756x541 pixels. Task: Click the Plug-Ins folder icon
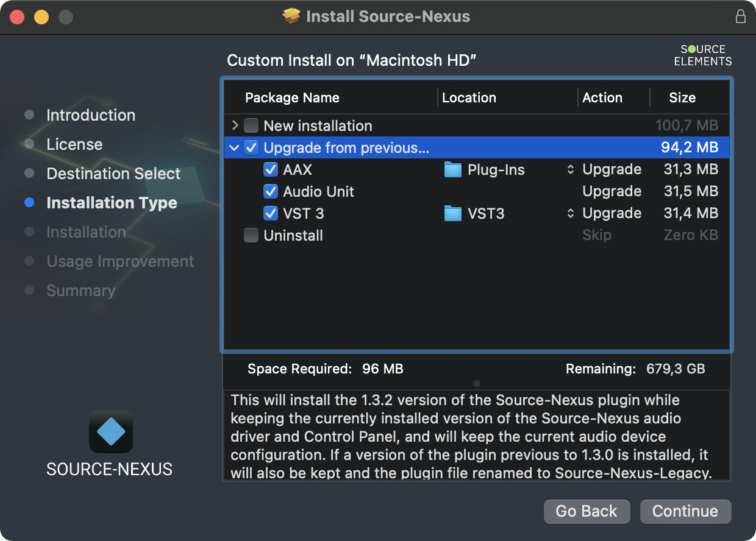click(x=452, y=170)
